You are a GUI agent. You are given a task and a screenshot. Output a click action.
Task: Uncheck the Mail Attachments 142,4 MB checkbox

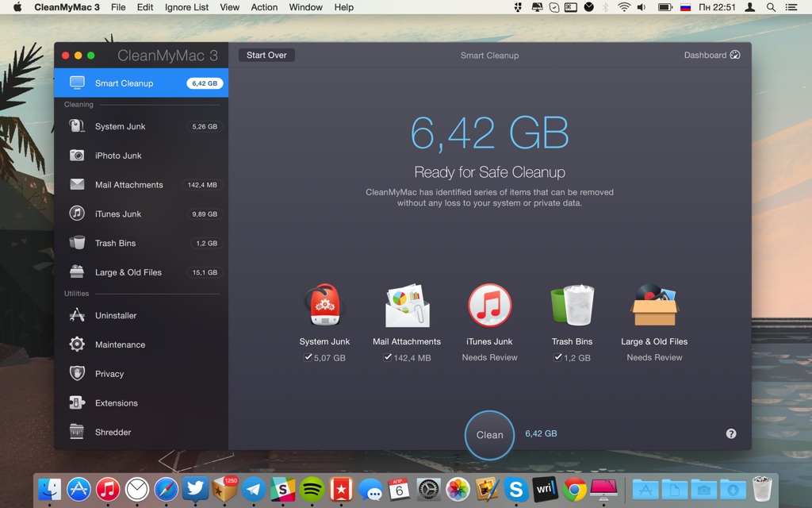[387, 357]
